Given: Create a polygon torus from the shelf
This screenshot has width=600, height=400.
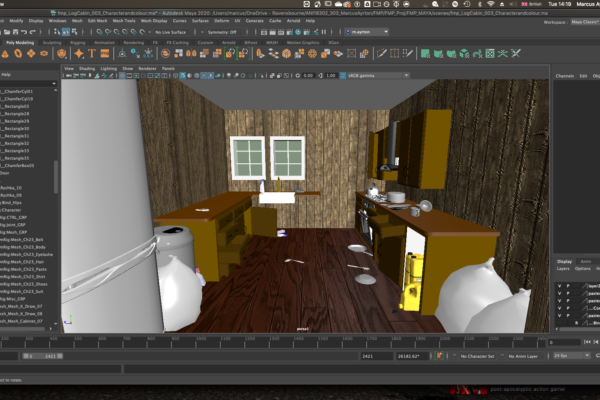Looking at the screenshot, I should pos(18,54).
